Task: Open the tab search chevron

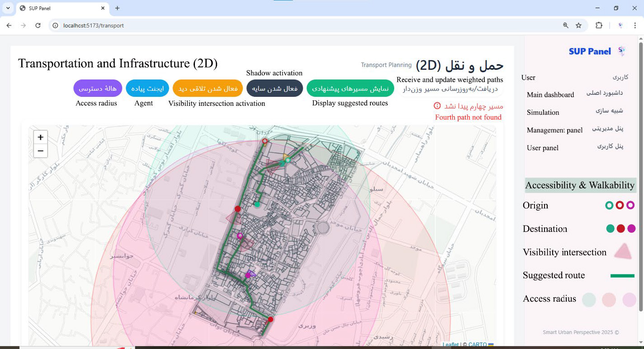Action: point(8,8)
